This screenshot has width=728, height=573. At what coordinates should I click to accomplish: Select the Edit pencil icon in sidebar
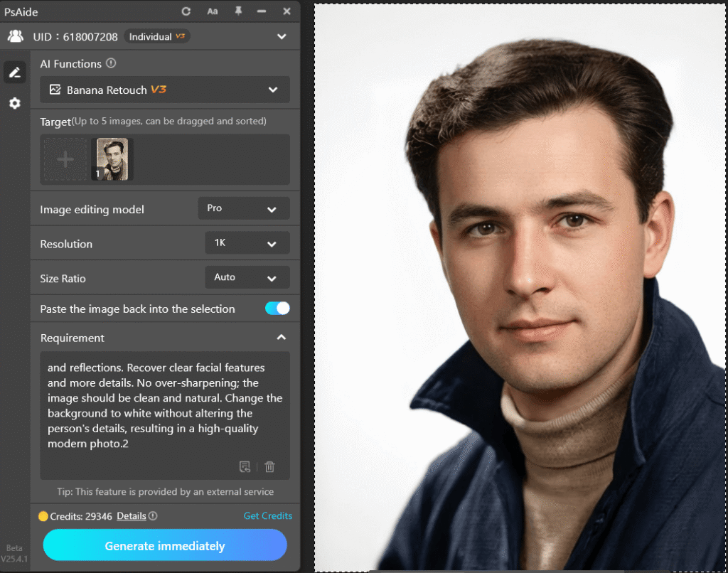[15, 72]
